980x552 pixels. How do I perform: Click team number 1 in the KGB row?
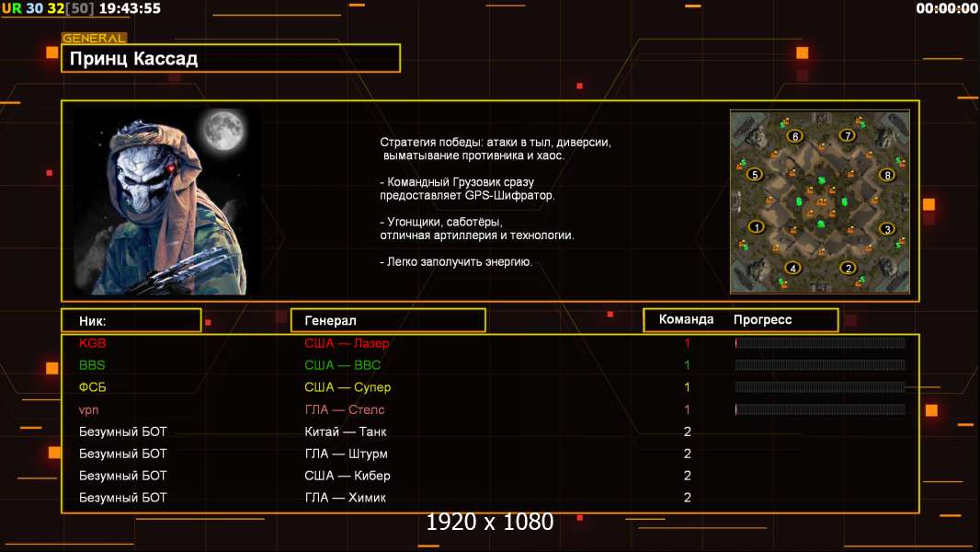pyautogui.click(x=687, y=343)
